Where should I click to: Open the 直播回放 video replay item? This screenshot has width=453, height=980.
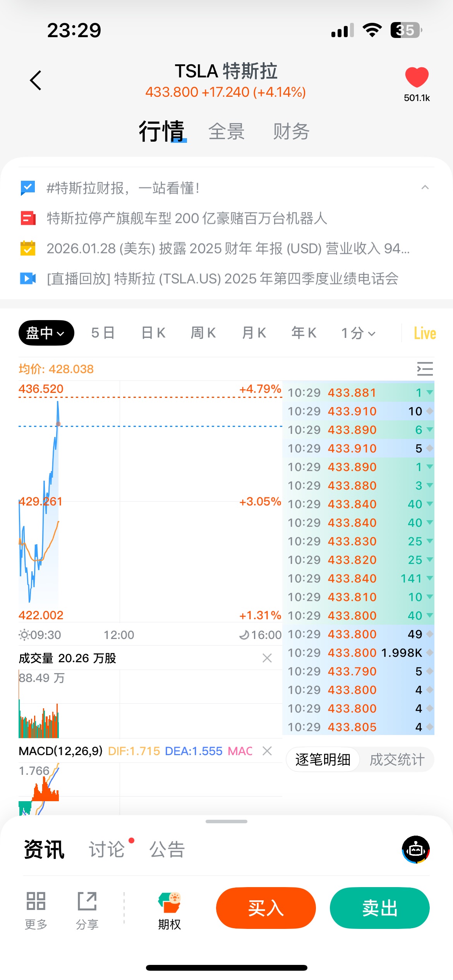(x=222, y=279)
